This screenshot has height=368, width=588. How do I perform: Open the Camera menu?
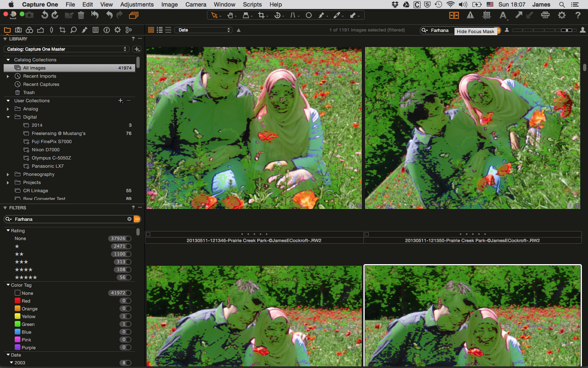pos(196,4)
